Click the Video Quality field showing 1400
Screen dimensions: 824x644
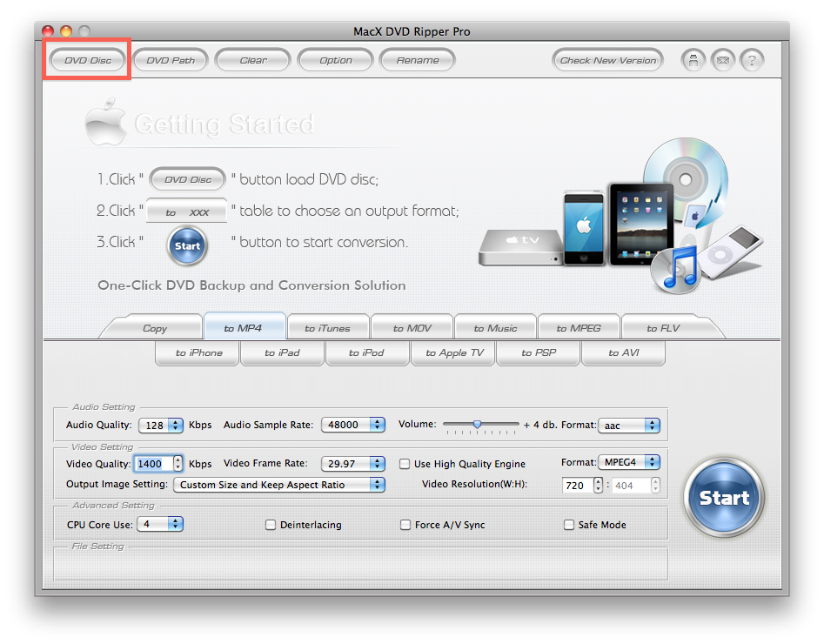point(153,464)
